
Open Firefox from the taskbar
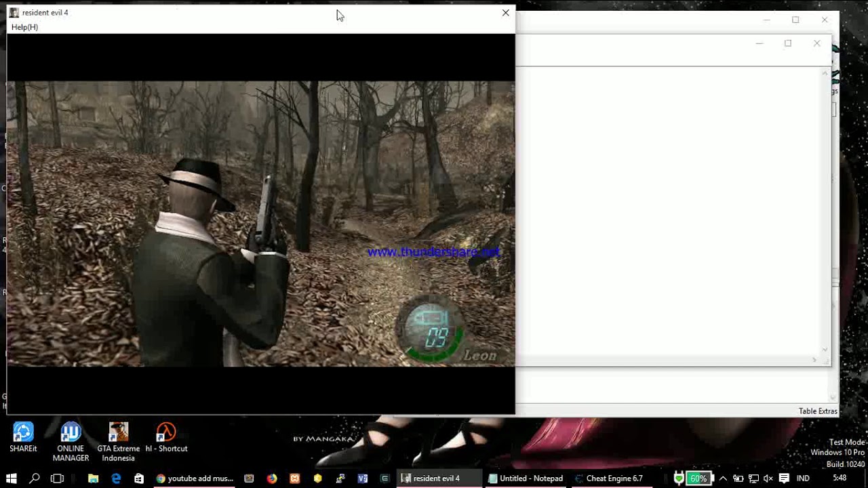[272, 479]
